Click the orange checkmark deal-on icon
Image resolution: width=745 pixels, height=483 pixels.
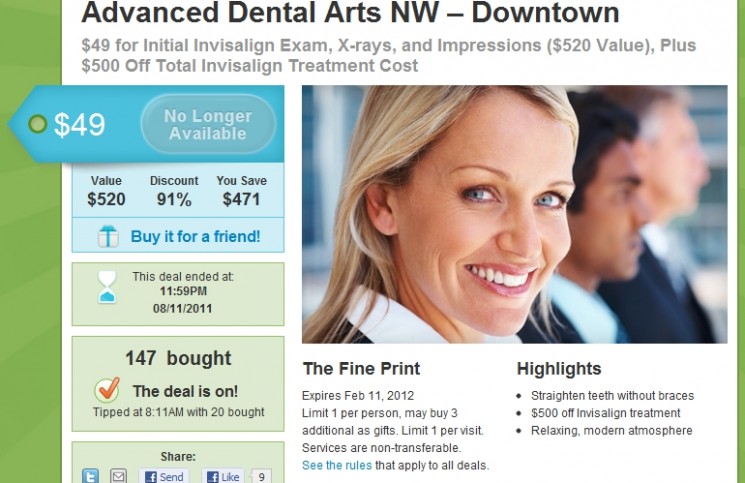pos(107,390)
